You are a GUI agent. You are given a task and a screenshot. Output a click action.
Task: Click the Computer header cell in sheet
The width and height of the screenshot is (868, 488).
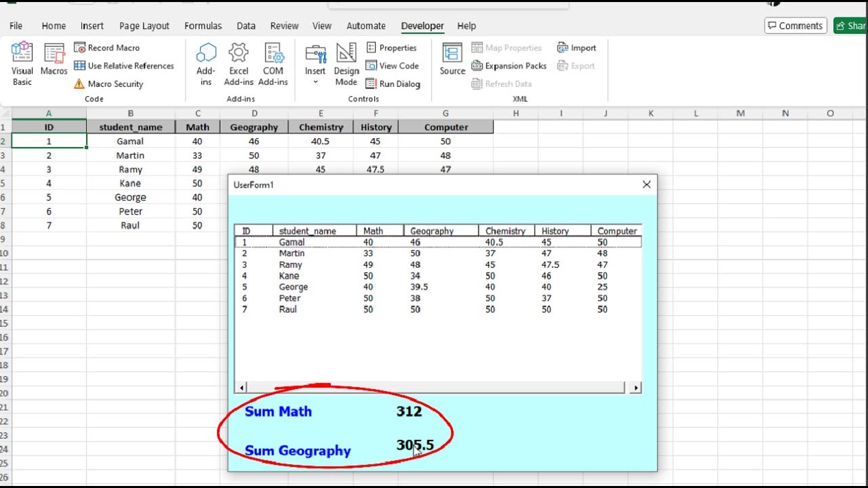coord(446,127)
